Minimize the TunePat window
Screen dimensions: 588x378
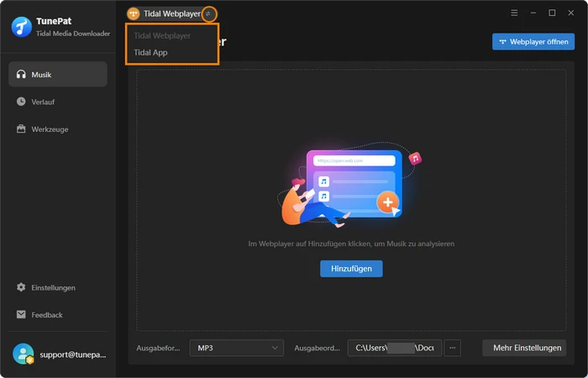pos(533,13)
